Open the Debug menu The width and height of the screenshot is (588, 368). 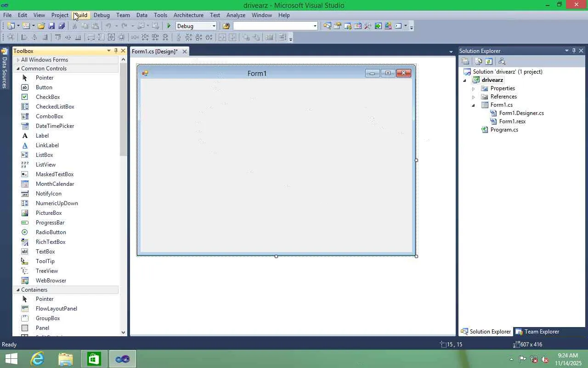[102, 15]
